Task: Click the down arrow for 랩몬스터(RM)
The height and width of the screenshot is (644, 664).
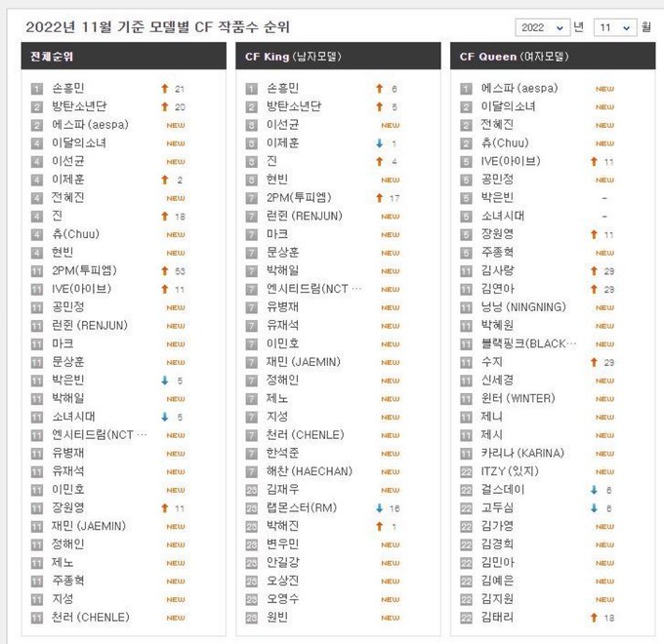Action: click(x=380, y=508)
